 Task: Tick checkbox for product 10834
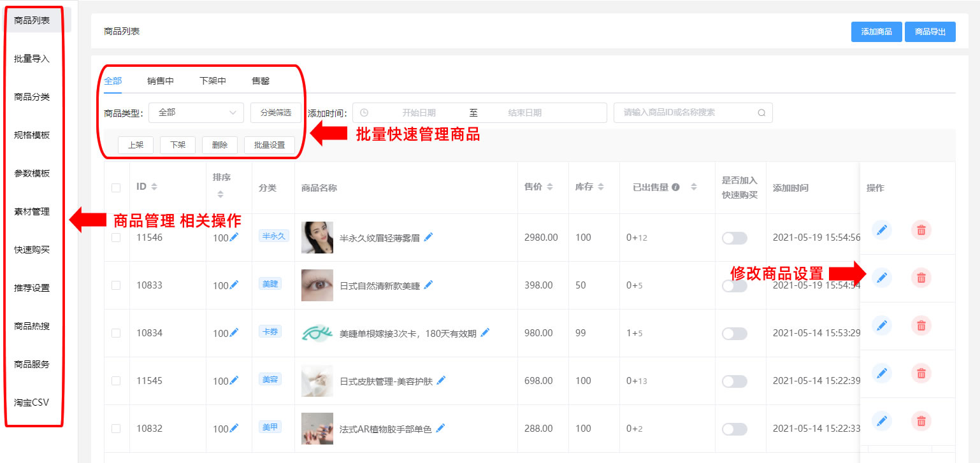pyautogui.click(x=116, y=333)
